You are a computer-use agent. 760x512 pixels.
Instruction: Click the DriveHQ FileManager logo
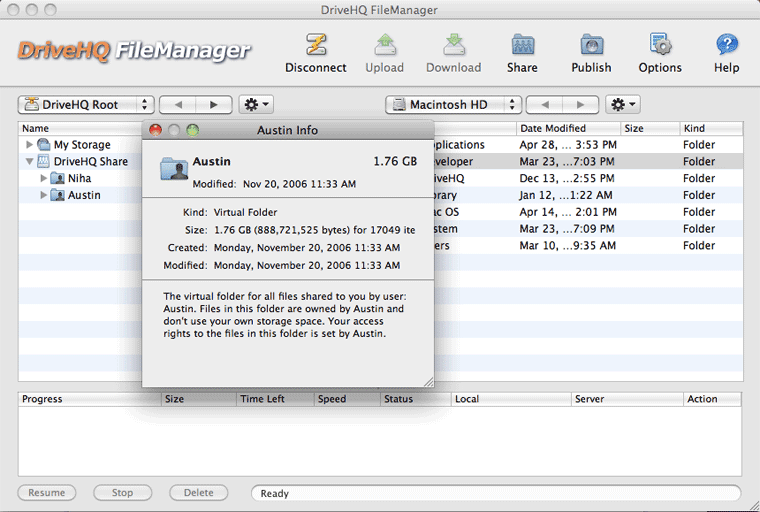[x=134, y=50]
